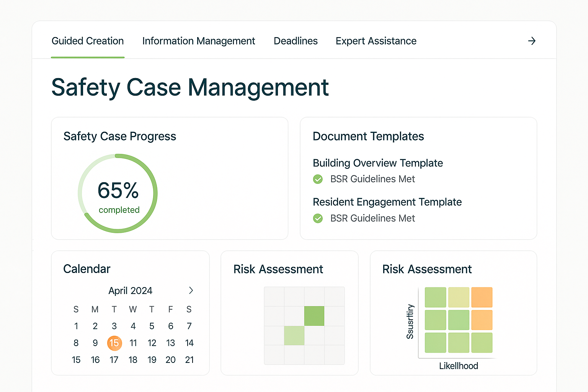Click the top-right orange square in Likelihood chart

(x=482, y=297)
